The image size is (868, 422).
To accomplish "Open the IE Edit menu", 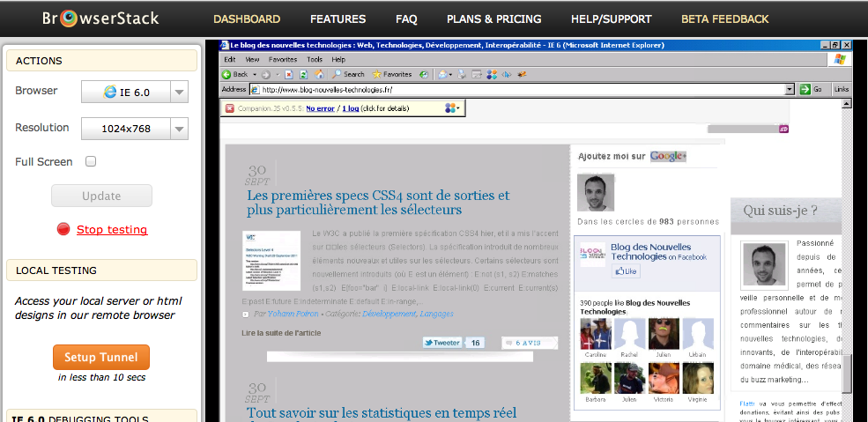I will (230, 59).
